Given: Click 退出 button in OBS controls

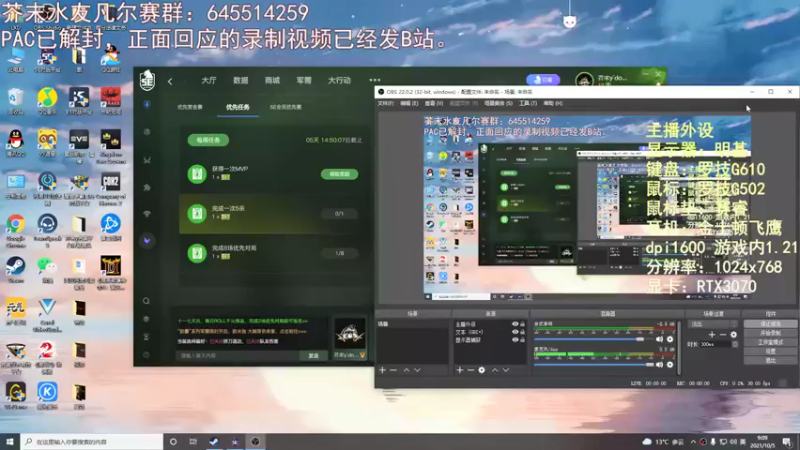Looking at the screenshot, I should tap(770, 361).
